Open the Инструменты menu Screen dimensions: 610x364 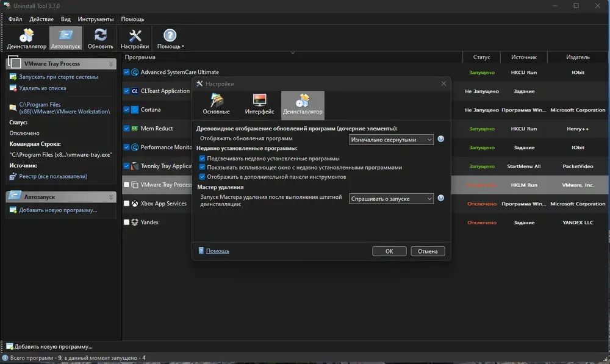pos(96,19)
